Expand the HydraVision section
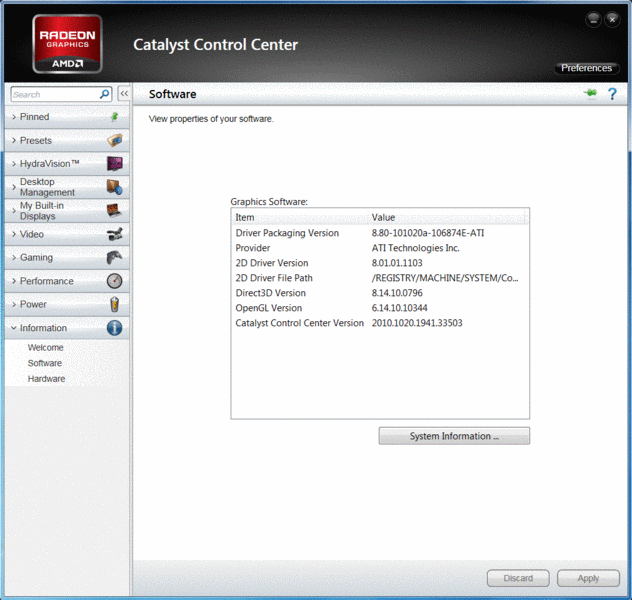This screenshot has height=600, width=632. pyautogui.click(x=67, y=164)
